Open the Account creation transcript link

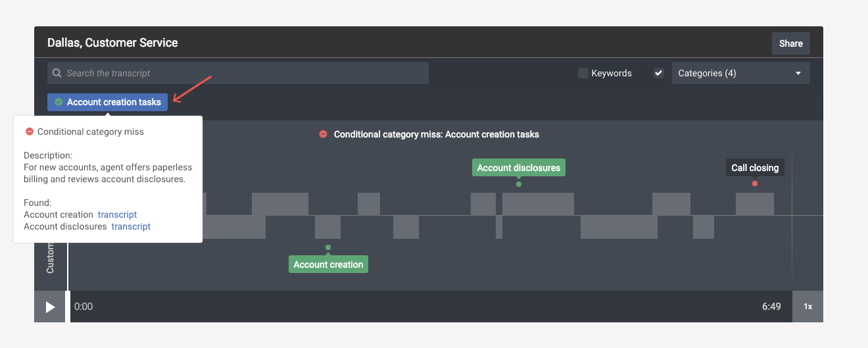point(117,214)
